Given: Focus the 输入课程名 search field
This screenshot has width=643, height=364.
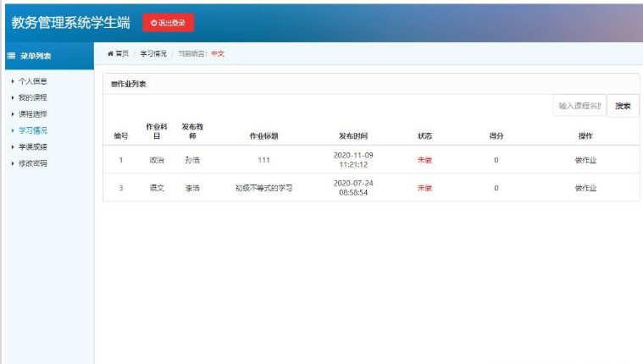Looking at the screenshot, I should [579, 106].
